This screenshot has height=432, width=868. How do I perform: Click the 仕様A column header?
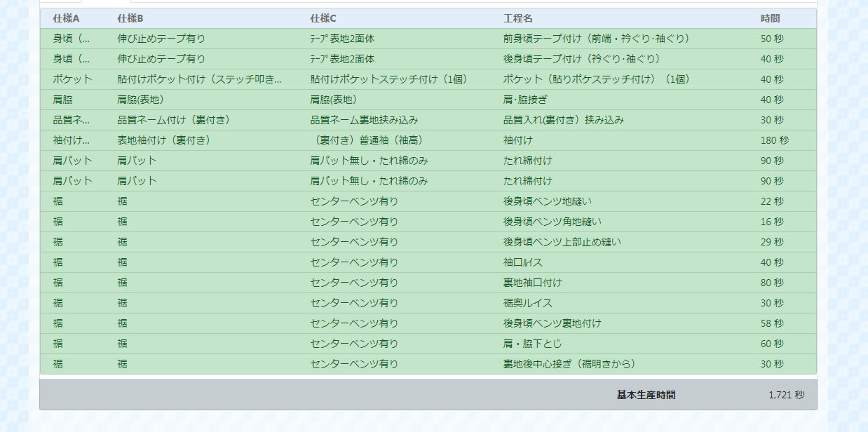[x=66, y=18]
